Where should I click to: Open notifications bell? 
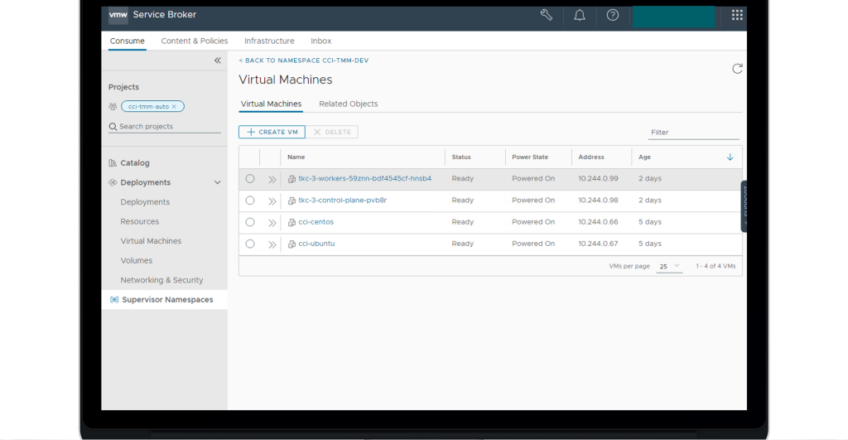(579, 15)
